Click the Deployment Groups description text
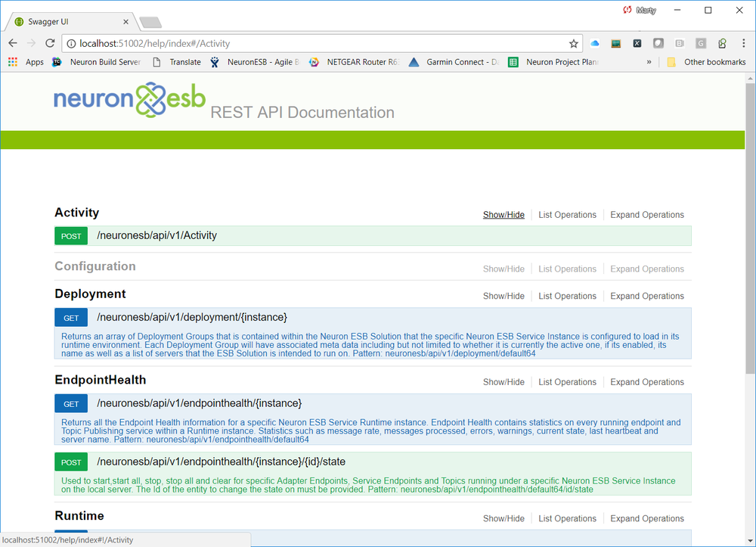 370,345
